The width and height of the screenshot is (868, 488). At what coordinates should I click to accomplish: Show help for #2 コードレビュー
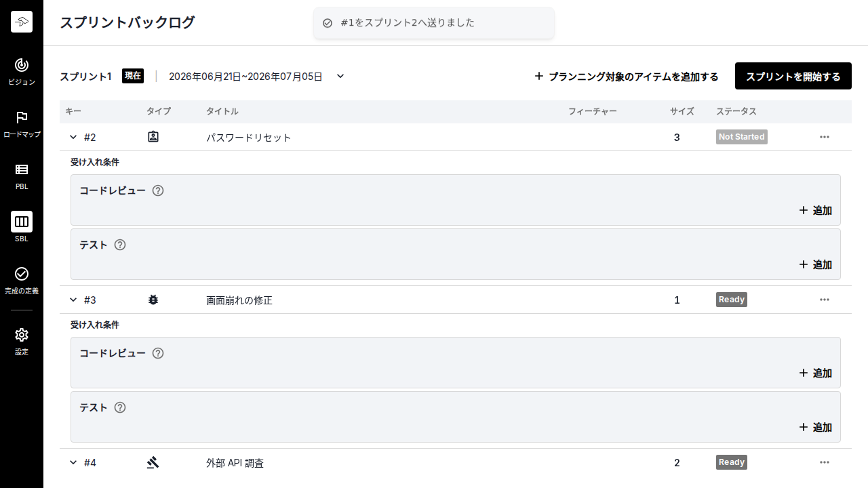(158, 190)
